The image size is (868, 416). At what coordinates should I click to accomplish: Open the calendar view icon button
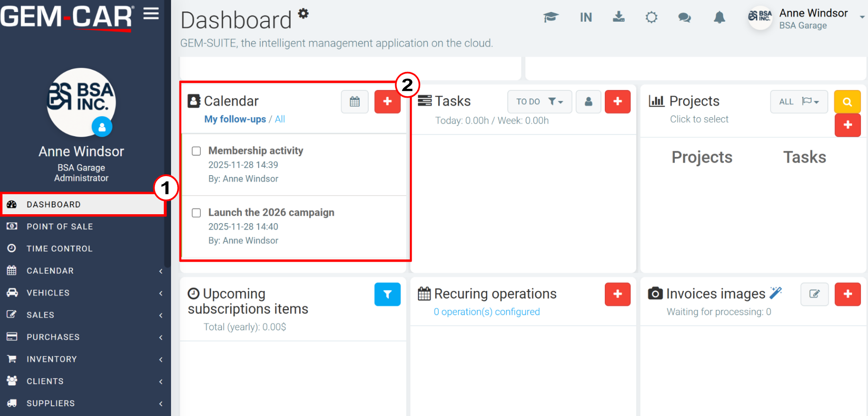click(x=354, y=102)
